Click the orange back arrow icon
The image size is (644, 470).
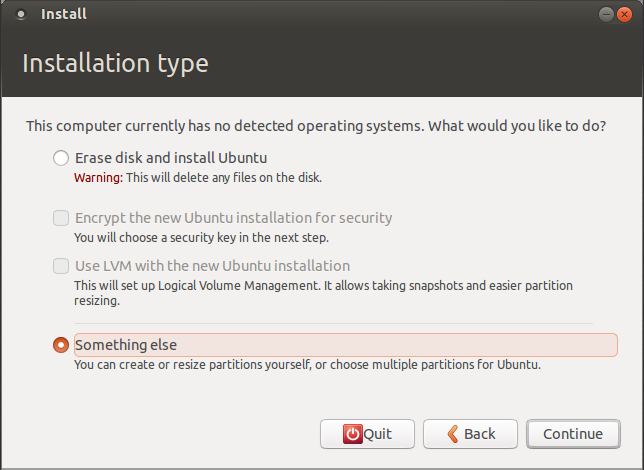[452, 434]
